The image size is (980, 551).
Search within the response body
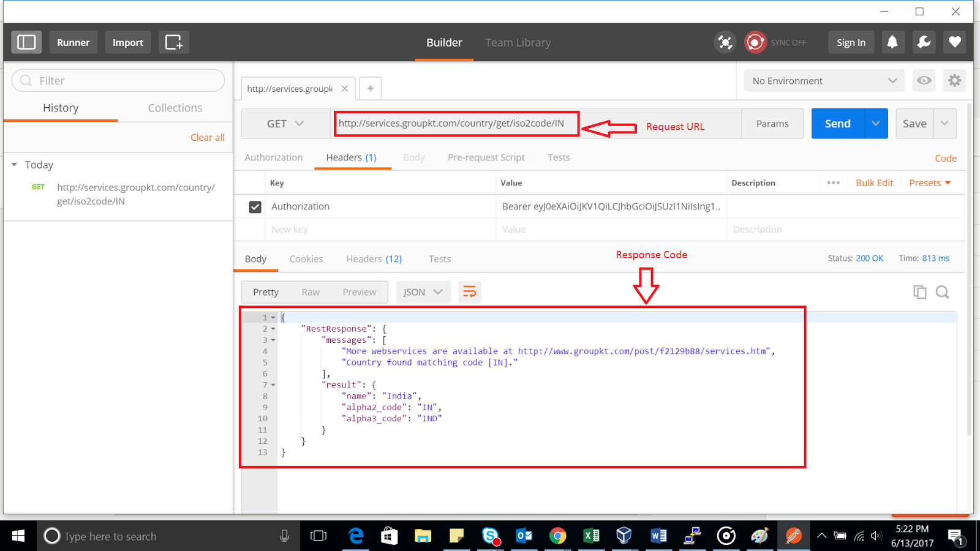943,292
